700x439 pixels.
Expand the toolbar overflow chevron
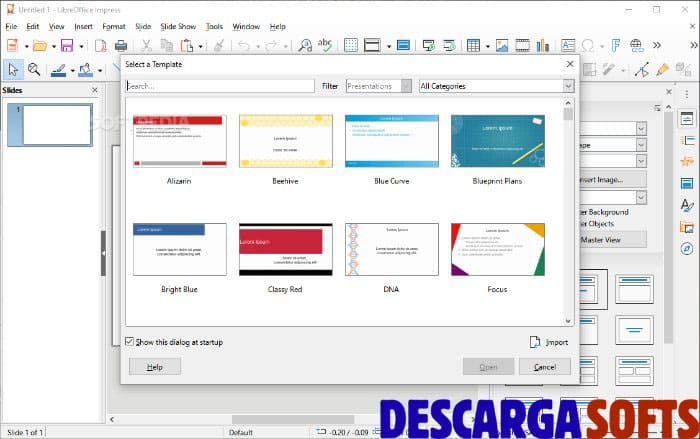(x=656, y=45)
